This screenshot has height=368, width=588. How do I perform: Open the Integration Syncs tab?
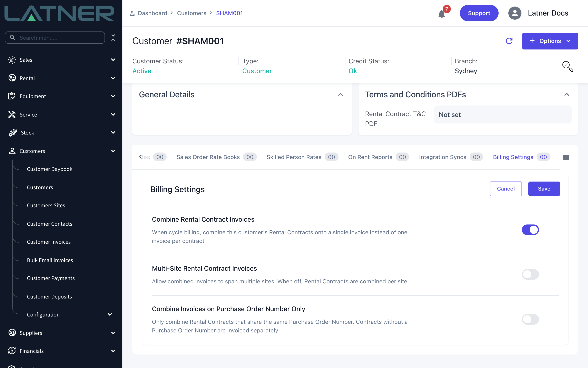[x=451, y=157]
